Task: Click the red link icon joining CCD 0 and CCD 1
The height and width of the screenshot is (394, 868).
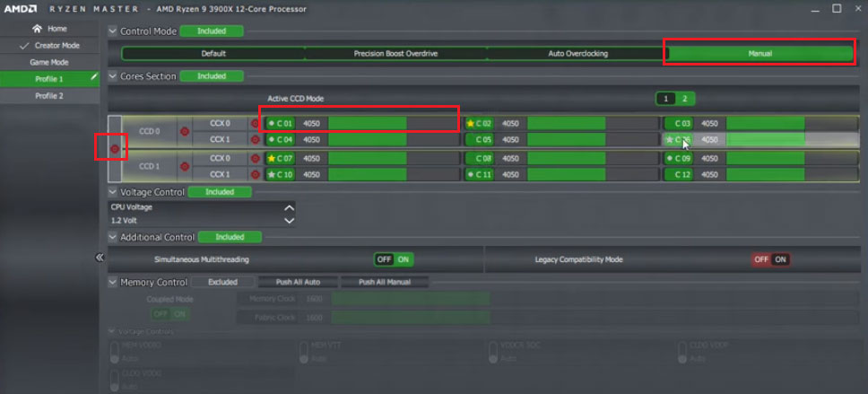Action: (114, 148)
